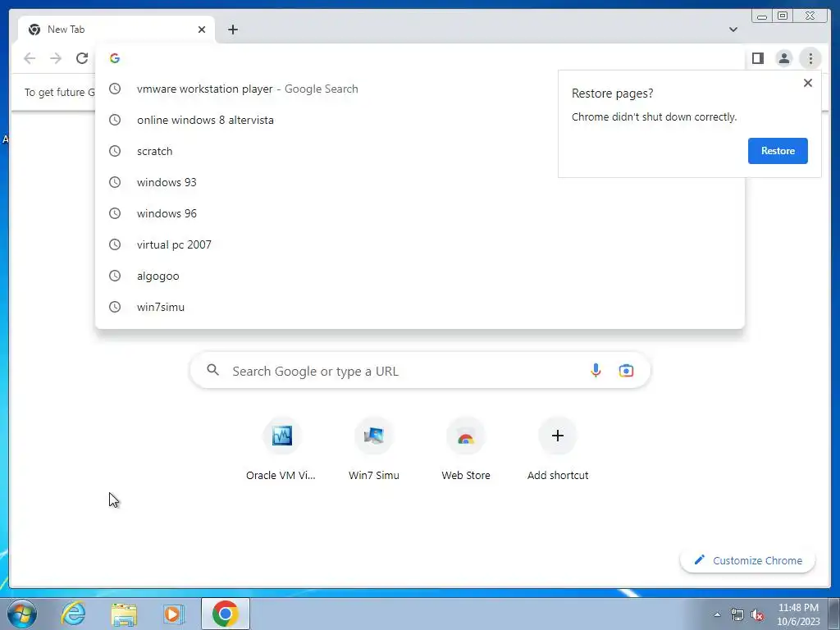The width and height of the screenshot is (840, 630).
Task: Choose the scratch suggestion
Action: coord(419,151)
